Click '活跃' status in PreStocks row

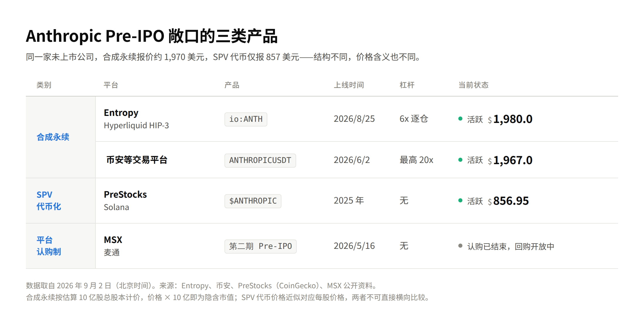[475, 201]
